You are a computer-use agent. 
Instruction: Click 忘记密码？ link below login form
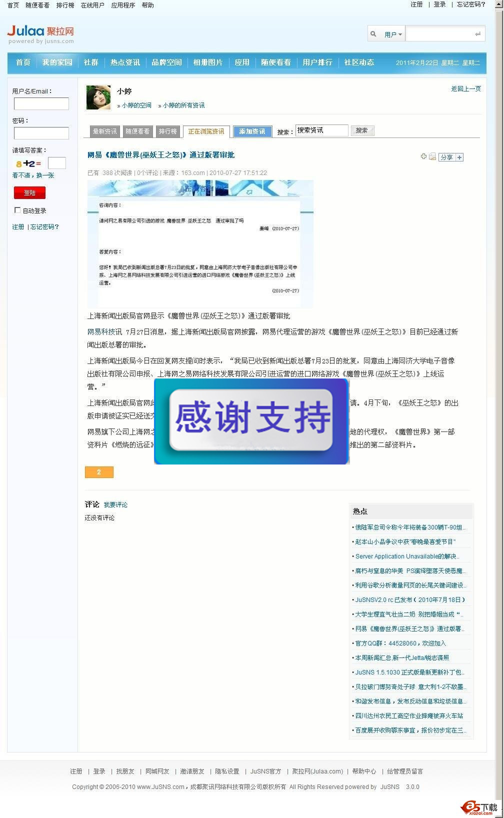(x=45, y=227)
